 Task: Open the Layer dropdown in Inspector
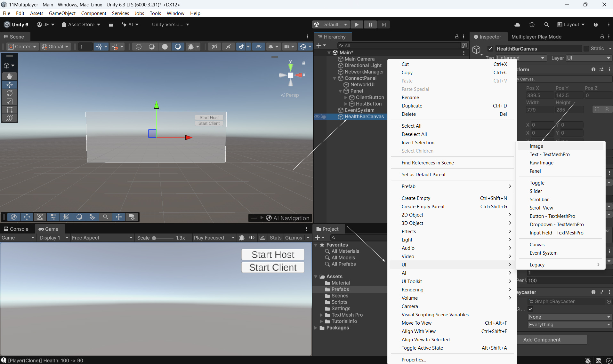coord(588,58)
